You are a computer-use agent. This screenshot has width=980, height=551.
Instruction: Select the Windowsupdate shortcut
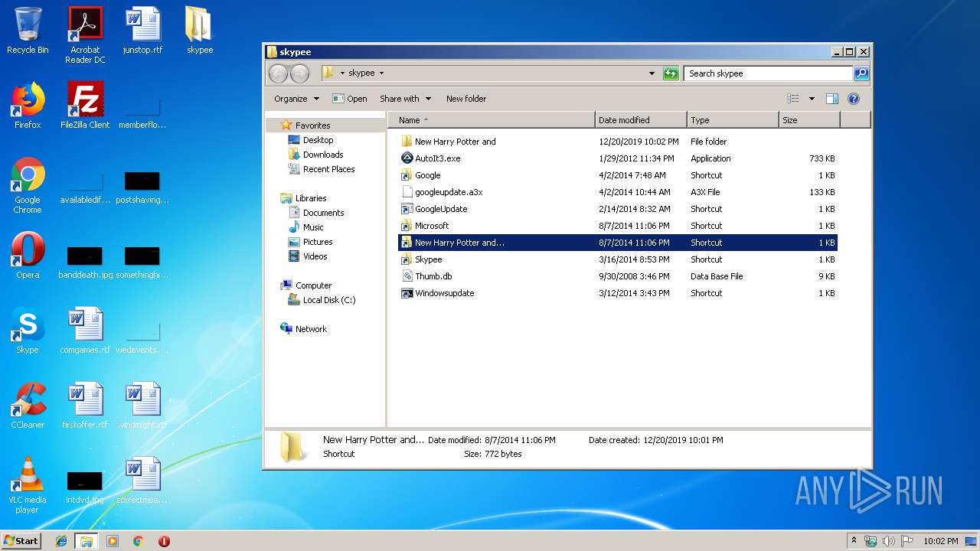pyautogui.click(x=617, y=293)
